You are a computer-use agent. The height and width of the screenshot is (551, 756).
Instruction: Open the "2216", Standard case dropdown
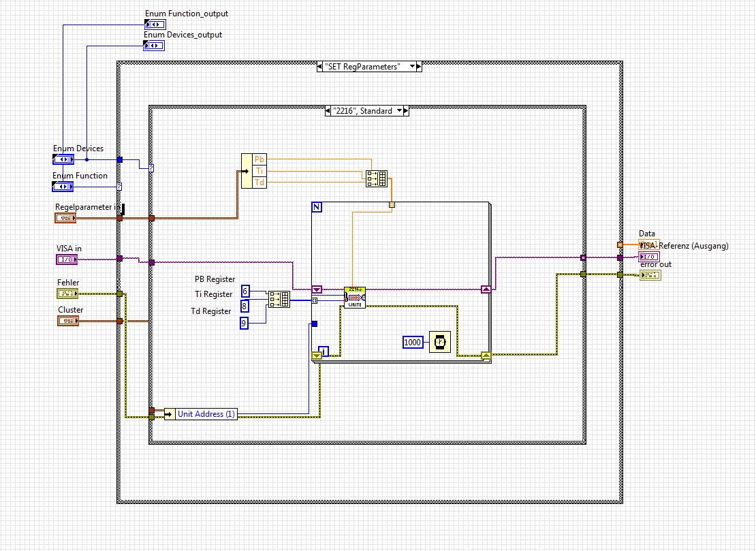(399, 111)
